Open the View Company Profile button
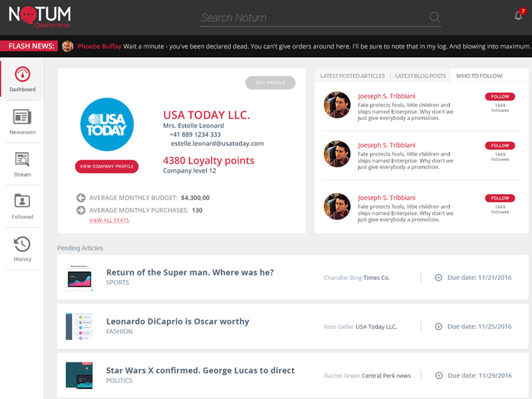The height and width of the screenshot is (399, 532). 106,166
